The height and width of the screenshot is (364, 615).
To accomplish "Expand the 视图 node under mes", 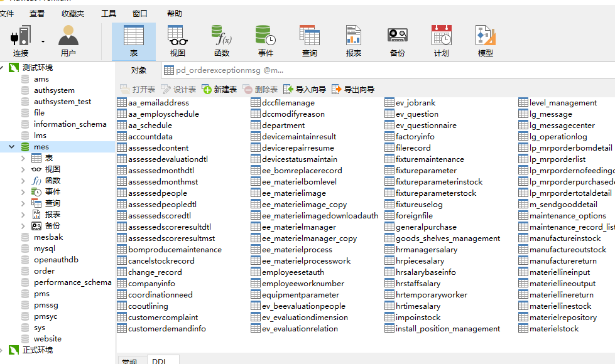I will (23, 169).
